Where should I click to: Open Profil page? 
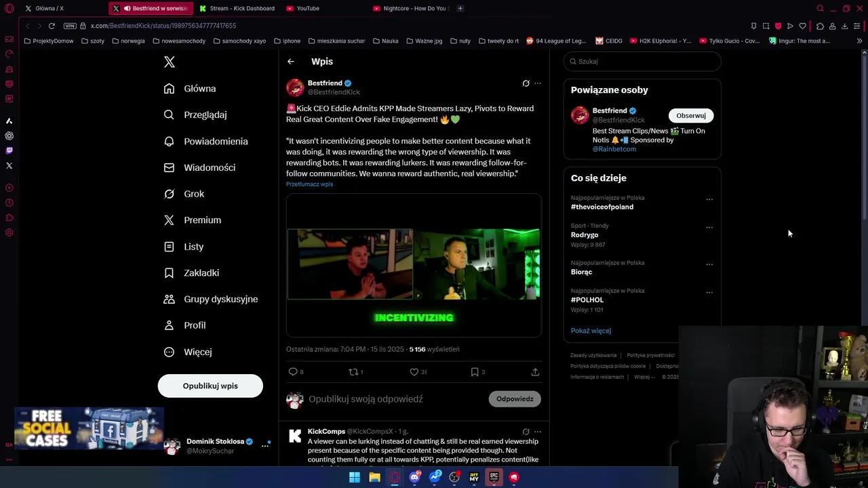tap(184, 325)
